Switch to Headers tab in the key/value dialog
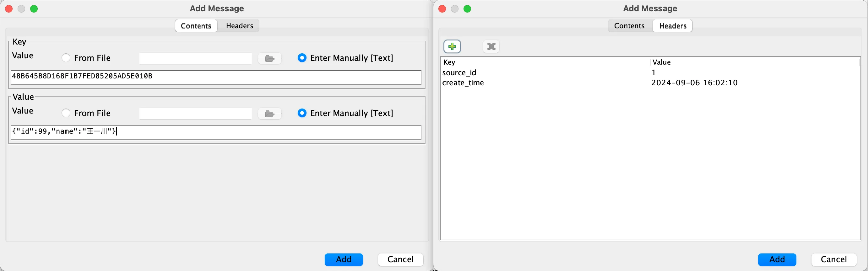Screen dimensions: 868x271 pos(239,26)
